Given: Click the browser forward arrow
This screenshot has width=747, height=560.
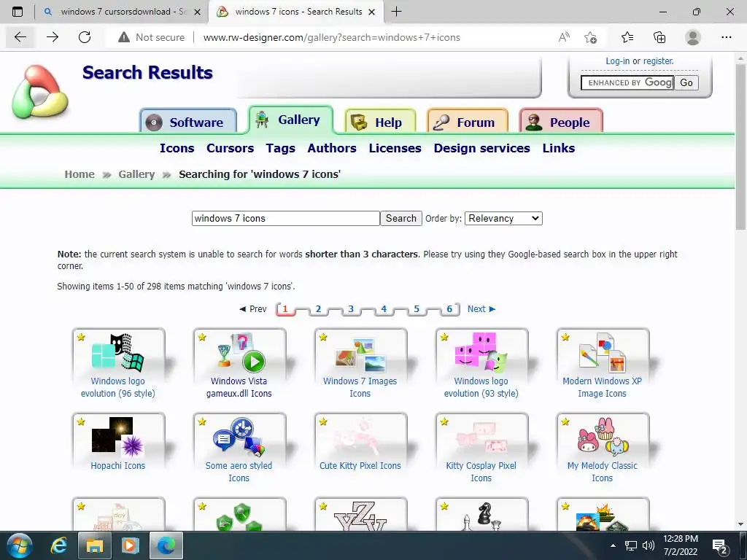Looking at the screenshot, I should (x=53, y=37).
